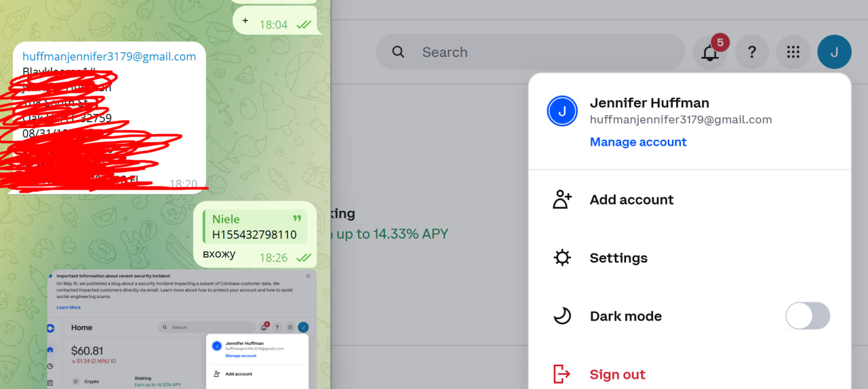Click the Jennifer Huffman name in dropdown

(x=650, y=103)
